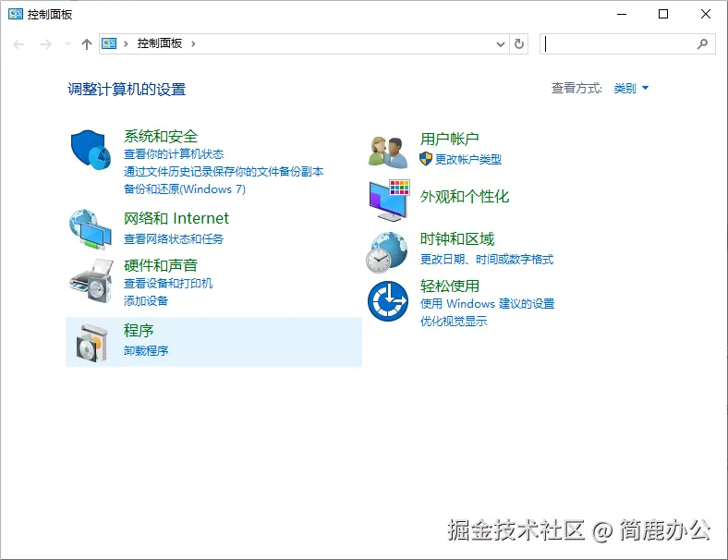Open 查看网络状态和任务 link
The height and width of the screenshot is (560, 728).
point(174,238)
